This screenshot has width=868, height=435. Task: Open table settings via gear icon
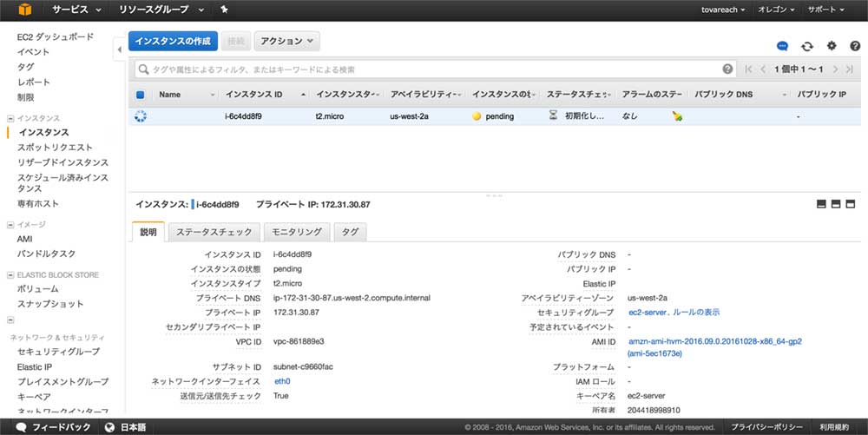click(x=832, y=46)
